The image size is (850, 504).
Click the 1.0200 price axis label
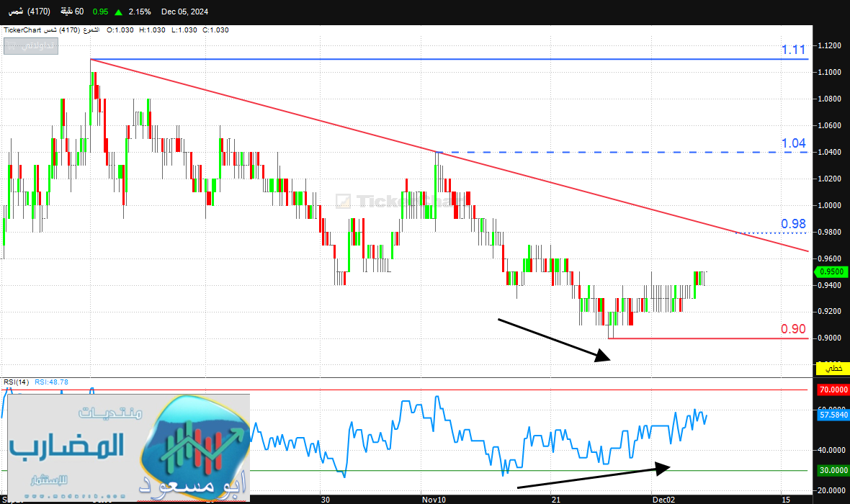pyautogui.click(x=829, y=179)
